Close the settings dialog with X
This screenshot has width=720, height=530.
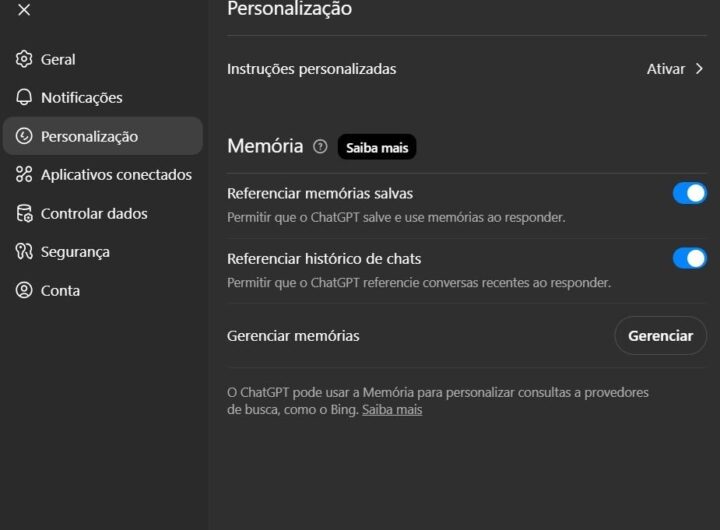tap(24, 10)
